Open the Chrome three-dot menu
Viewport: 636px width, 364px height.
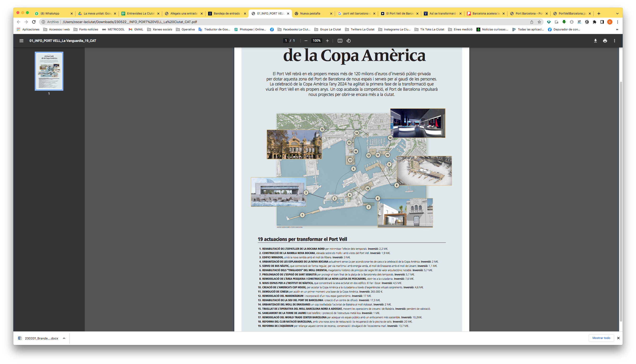point(617,22)
